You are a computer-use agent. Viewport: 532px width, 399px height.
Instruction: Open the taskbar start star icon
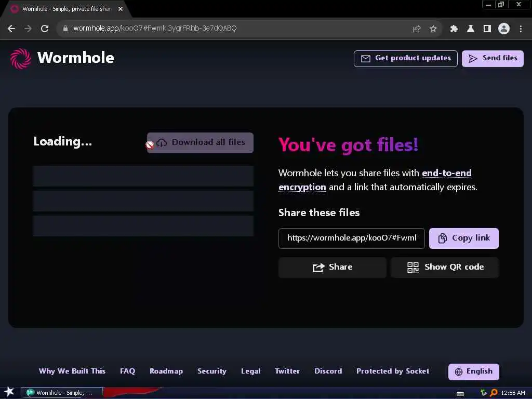pyautogui.click(x=9, y=392)
